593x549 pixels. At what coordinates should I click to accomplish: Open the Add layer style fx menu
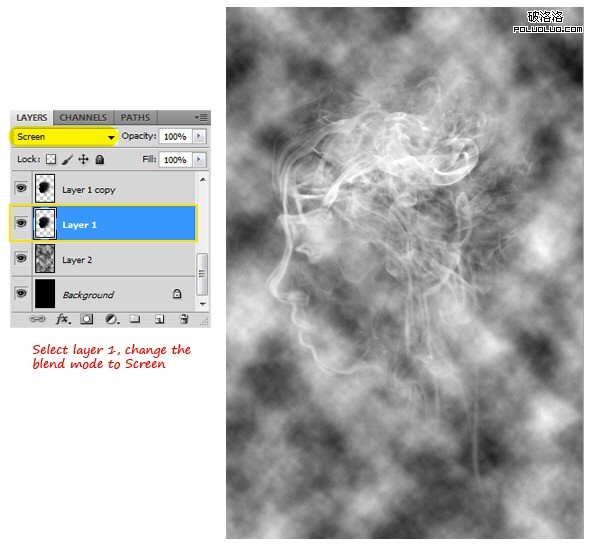pyautogui.click(x=63, y=319)
